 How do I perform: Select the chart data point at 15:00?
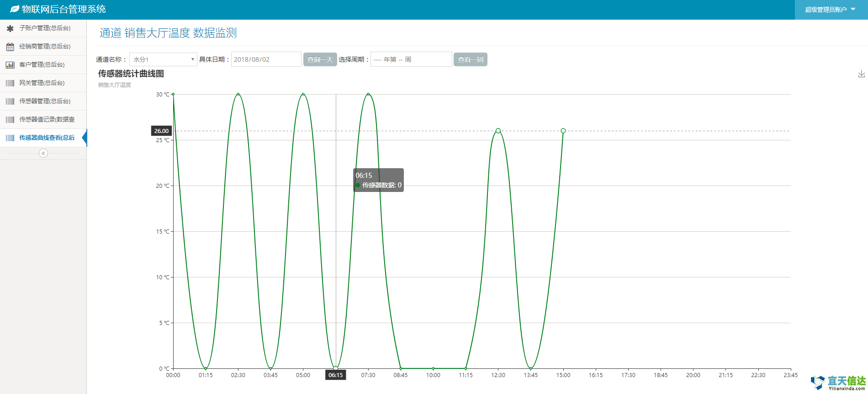click(563, 131)
